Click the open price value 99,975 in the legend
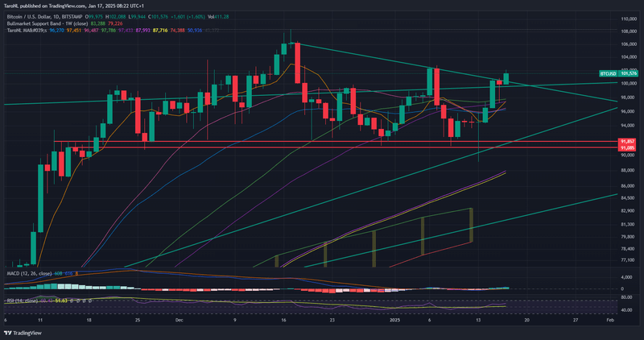 tap(95, 17)
